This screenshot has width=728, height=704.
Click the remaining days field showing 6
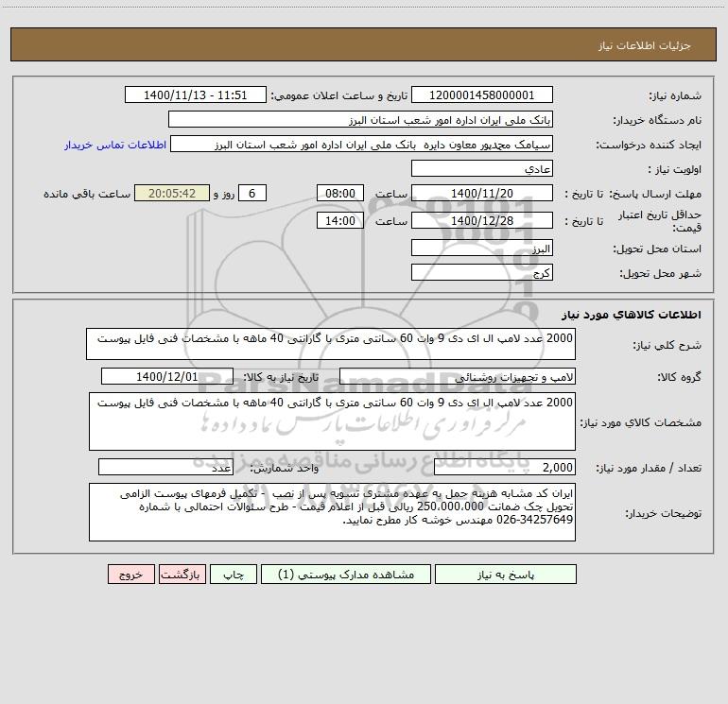tap(252, 193)
